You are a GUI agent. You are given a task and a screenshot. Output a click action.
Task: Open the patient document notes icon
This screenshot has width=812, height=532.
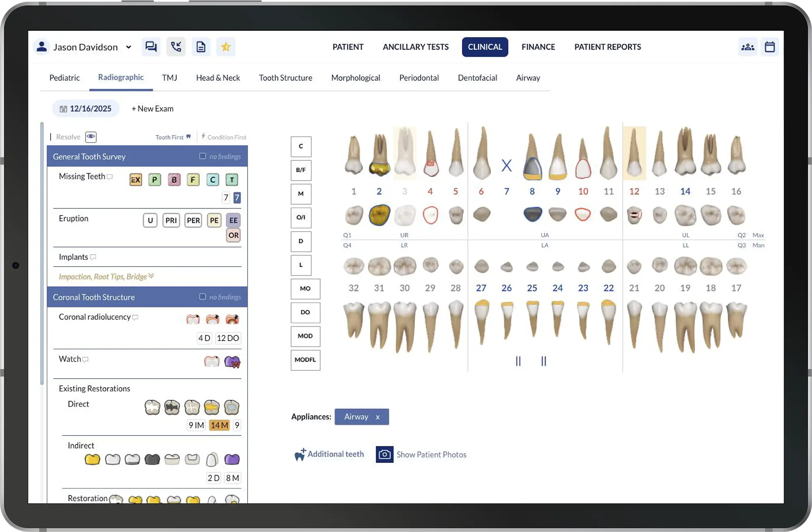pos(201,47)
